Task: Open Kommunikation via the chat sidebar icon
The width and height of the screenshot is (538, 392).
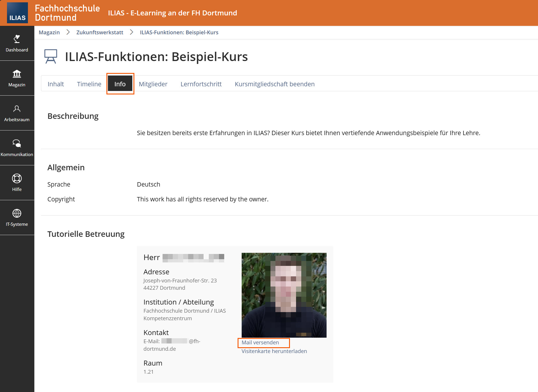Action: tap(17, 148)
